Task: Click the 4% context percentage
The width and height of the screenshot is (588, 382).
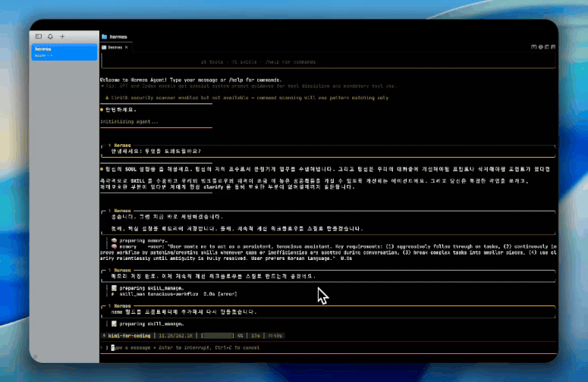Action: 240,336
